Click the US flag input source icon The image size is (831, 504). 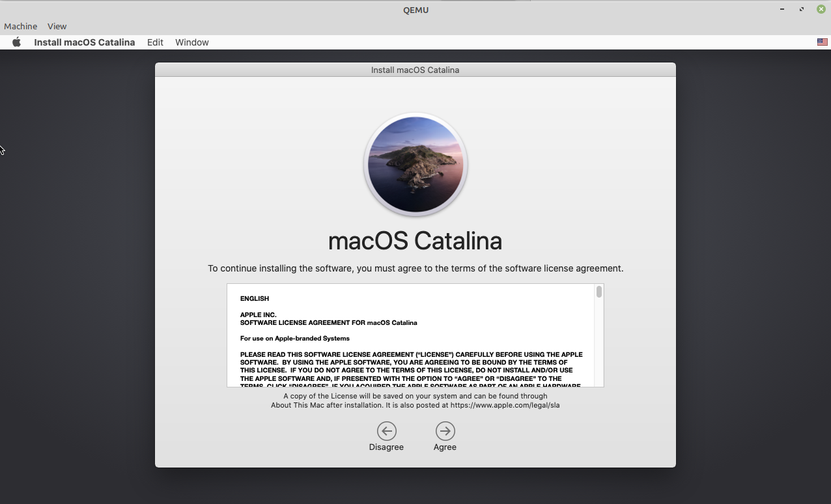(823, 42)
